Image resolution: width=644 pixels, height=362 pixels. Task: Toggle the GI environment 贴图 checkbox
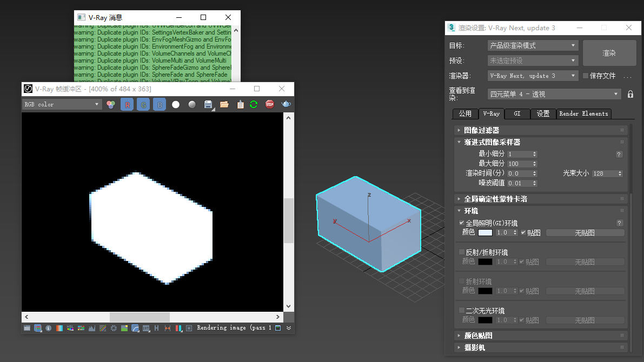pyautogui.click(x=523, y=233)
